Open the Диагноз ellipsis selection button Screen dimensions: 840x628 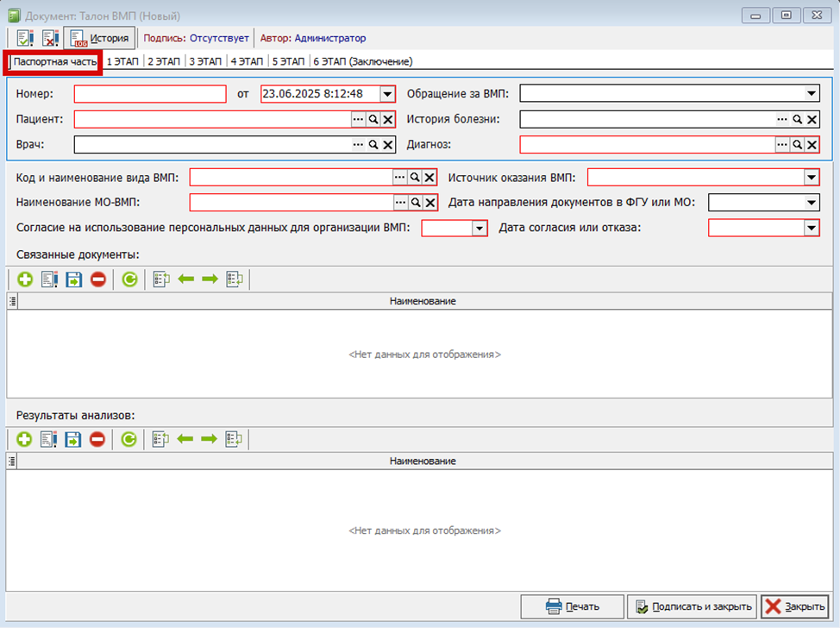pyautogui.click(x=782, y=144)
